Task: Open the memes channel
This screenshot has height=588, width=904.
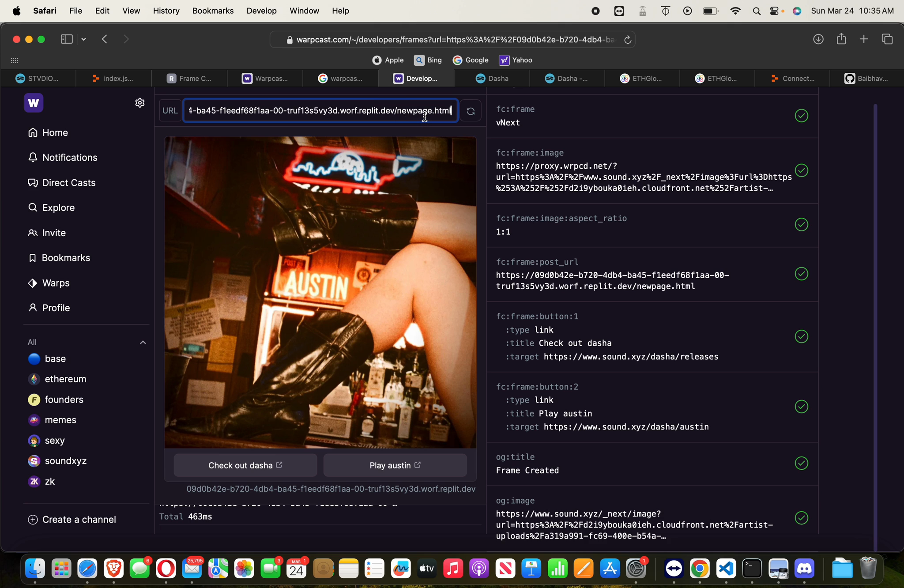Action: tap(52, 420)
